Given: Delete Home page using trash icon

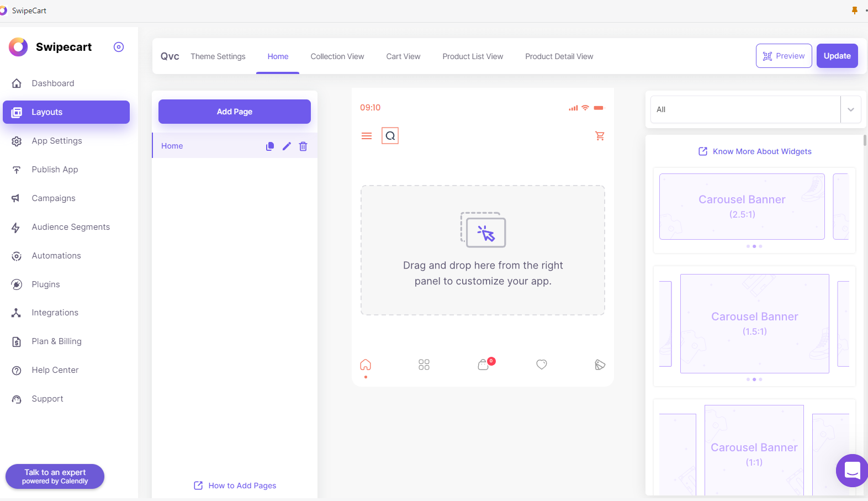Looking at the screenshot, I should click(303, 146).
